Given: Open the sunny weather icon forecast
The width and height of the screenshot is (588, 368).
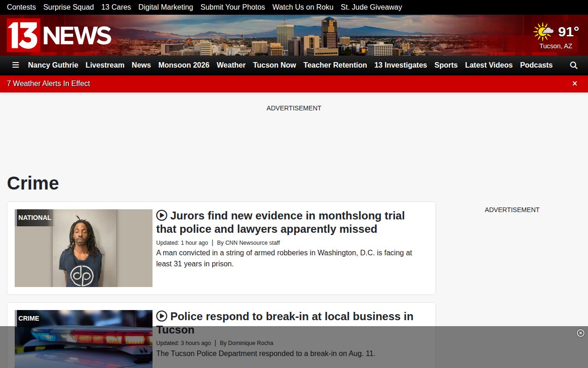Looking at the screenshot, I should point(543,32).
